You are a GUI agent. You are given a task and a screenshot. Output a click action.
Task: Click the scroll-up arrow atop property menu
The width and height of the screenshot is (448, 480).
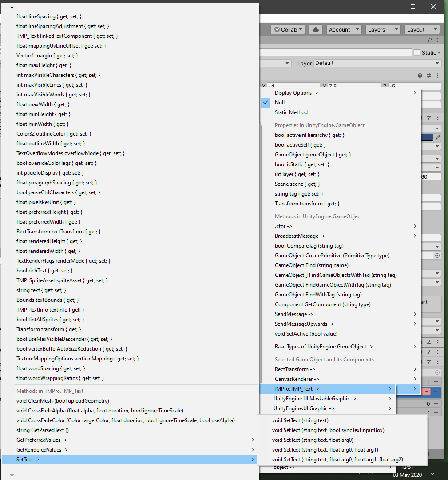tap(12, 7)
